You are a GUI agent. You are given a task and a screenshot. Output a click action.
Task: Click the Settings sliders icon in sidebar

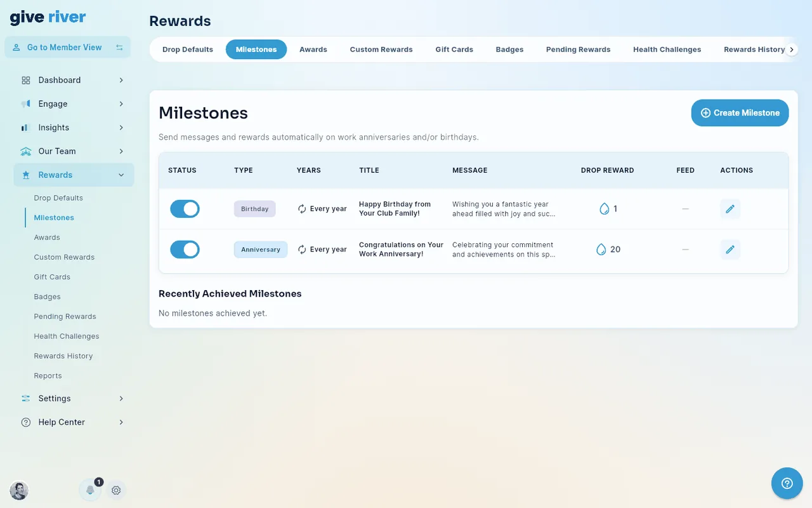(x=26, y=398)
